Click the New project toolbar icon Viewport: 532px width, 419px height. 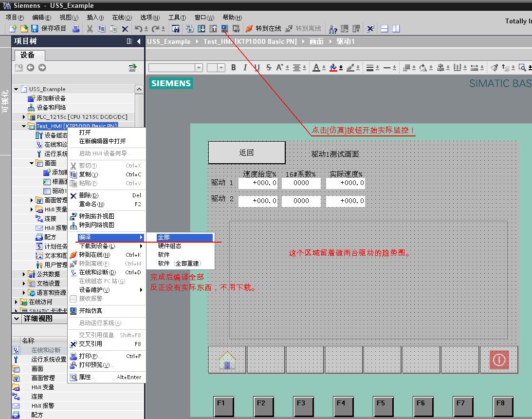point(13,29)
